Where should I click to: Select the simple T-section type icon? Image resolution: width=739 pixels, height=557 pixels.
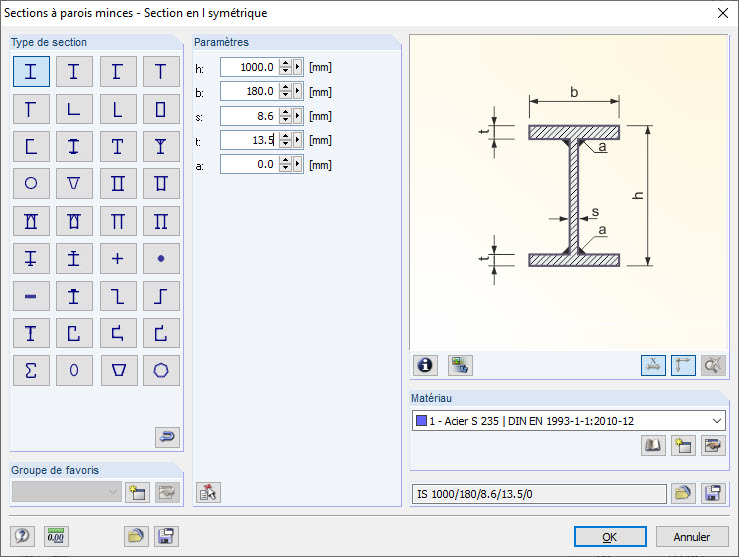tap(161, 72)
